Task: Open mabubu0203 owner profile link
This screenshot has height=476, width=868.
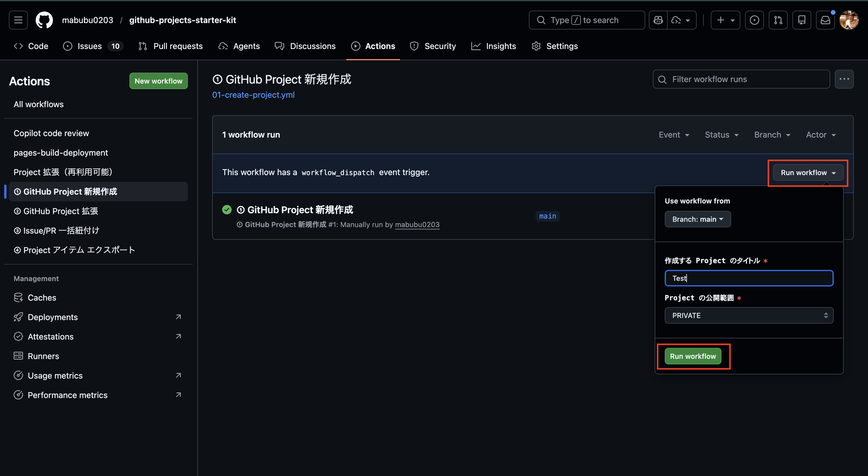Action: point(88,20)
